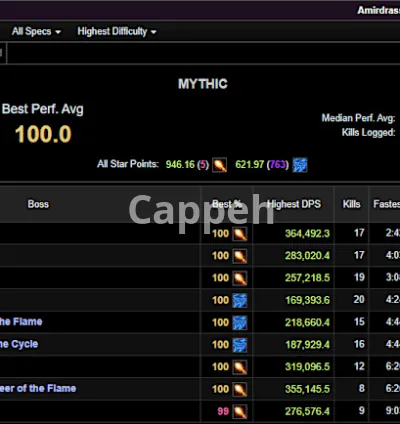Click the 218,660.4 DPS value
This screenshot has height=424, width=400.
(307, 322)
